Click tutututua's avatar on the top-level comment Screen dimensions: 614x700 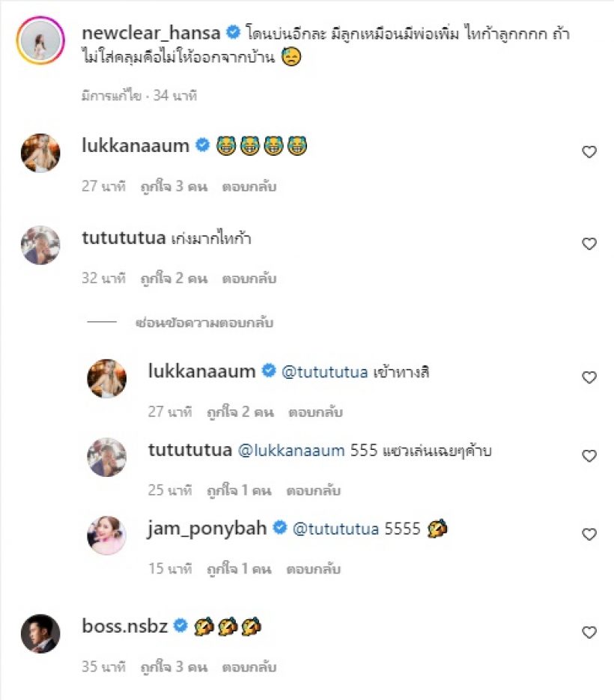[x=40, y=245]
